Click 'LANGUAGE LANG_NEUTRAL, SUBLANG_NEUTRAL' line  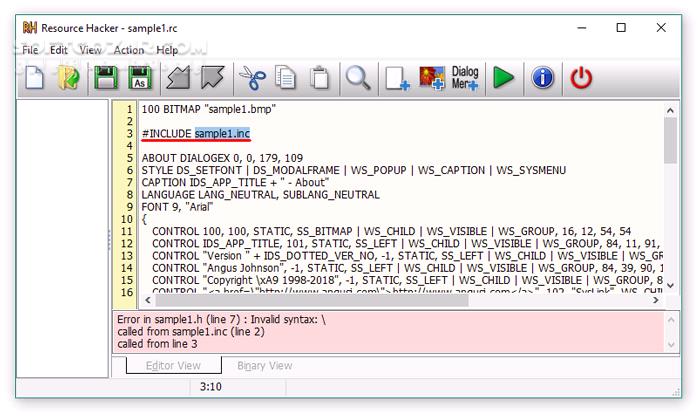click(x=260, y=195)
